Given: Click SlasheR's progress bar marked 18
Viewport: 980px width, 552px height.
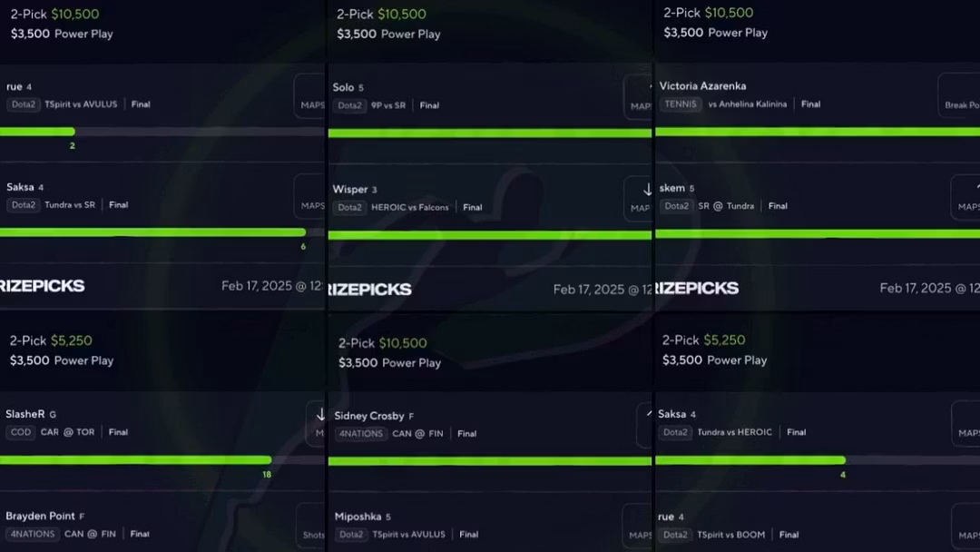Looking at the screenshot, I should 162,459.
